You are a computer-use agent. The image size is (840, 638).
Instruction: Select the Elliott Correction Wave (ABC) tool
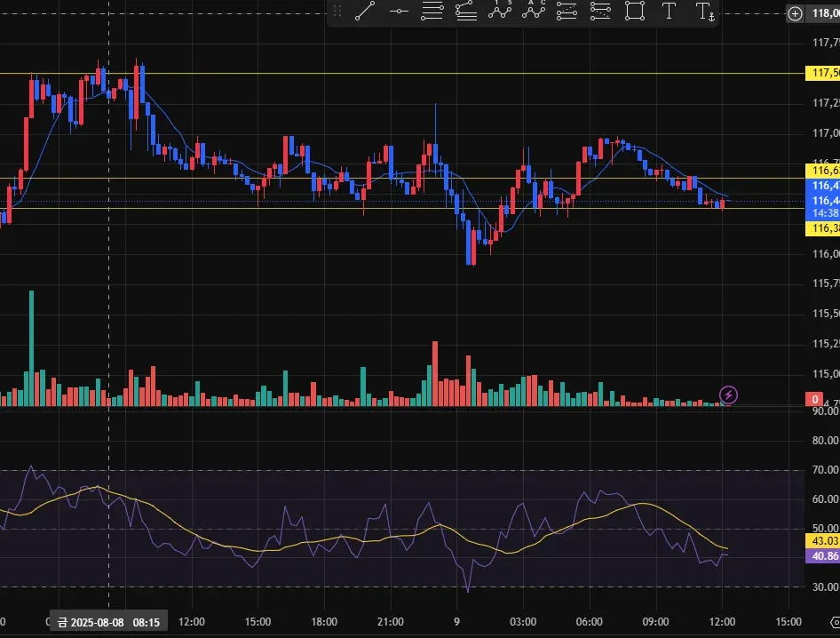click(534, 10)
